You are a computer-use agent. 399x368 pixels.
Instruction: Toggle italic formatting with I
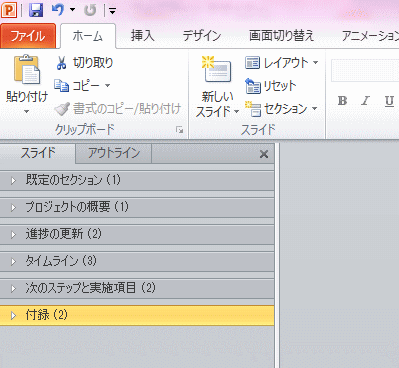[x=366, y=101]
